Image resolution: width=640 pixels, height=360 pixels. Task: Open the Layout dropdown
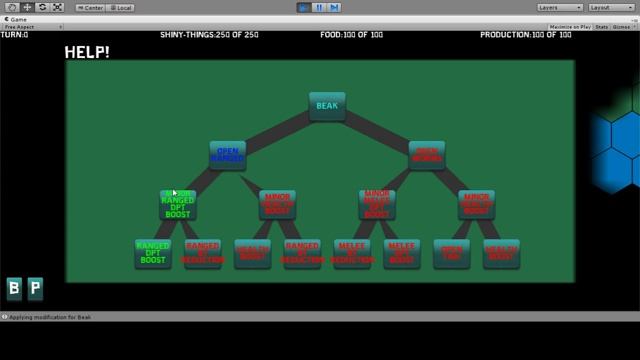[x=611, y=7]
